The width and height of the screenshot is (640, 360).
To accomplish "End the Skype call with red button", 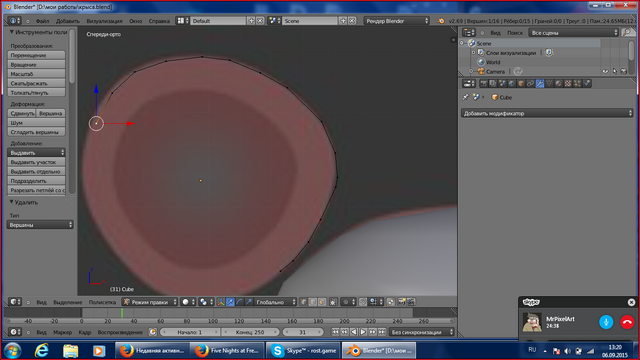I will pos(627,322).
